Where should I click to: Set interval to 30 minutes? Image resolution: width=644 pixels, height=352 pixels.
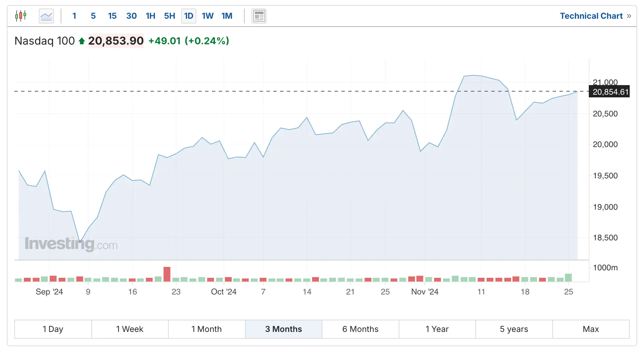[132, 16]
